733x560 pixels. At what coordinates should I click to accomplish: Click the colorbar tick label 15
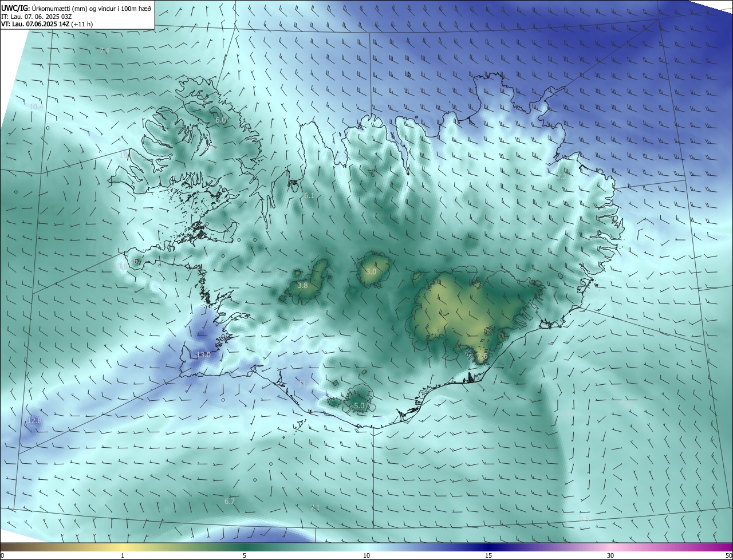tap(488, 555)
